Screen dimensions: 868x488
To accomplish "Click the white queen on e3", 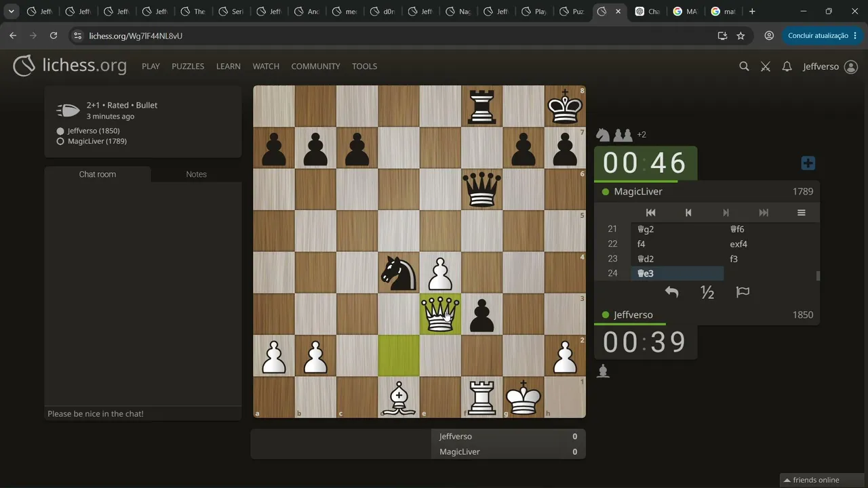I will [x=440, y=314].
